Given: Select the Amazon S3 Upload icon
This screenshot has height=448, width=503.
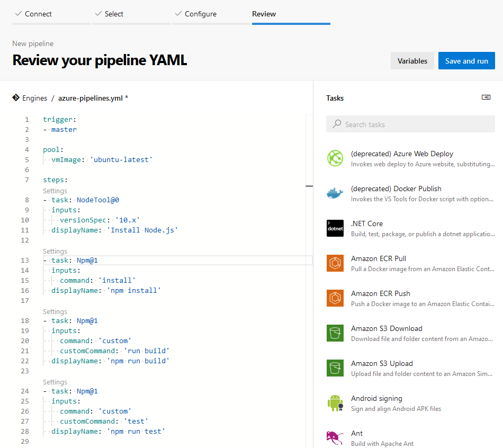Looking at the screenshot, I should click(x=335, y=368).
